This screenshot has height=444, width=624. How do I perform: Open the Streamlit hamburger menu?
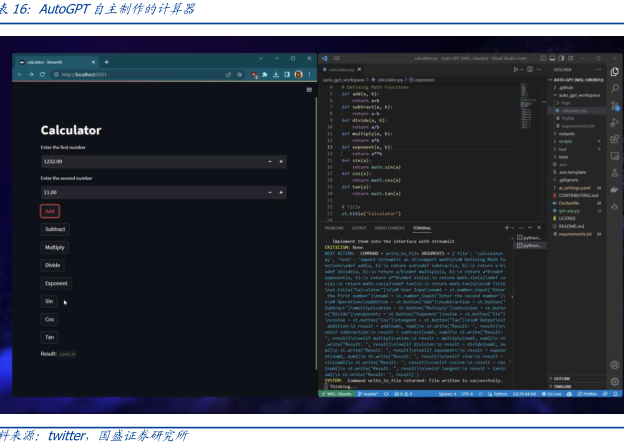click(308, 88)
